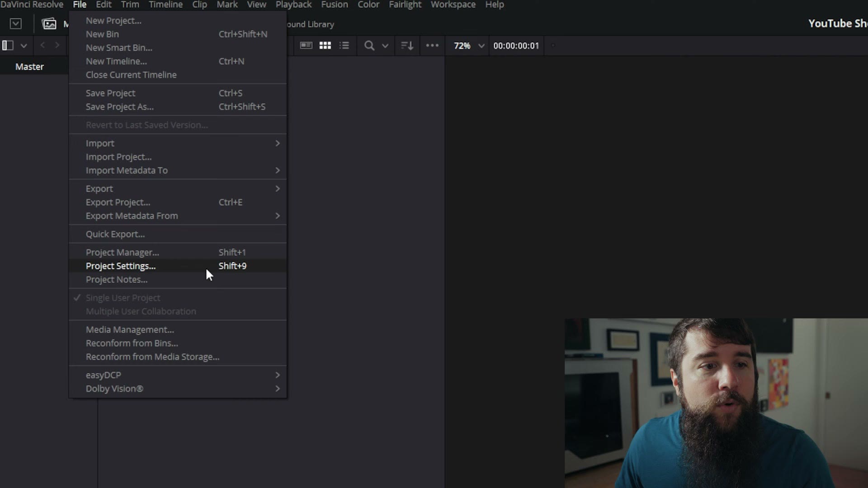Viewport: 868px width, 488px height.
Task: Expand Export Metadata From submenu
Action: pyautogui.click(x=178, y=216)
